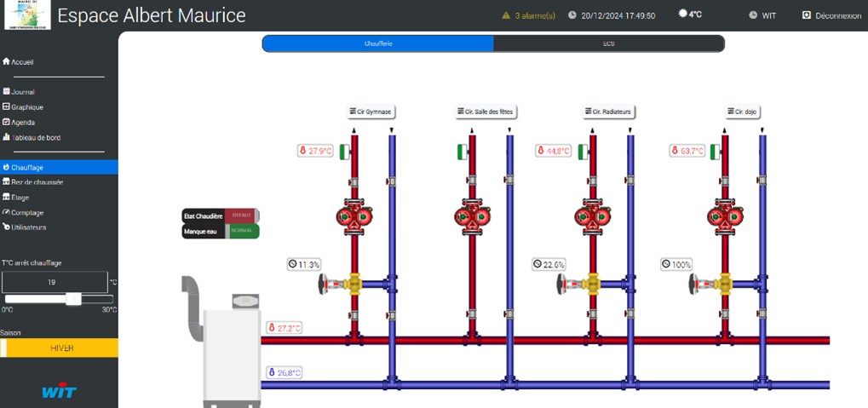Image resolution: width=868 pixels, height=408 pixels.
Task: Open the Graphique section
Action: click(x=23, y=107)
